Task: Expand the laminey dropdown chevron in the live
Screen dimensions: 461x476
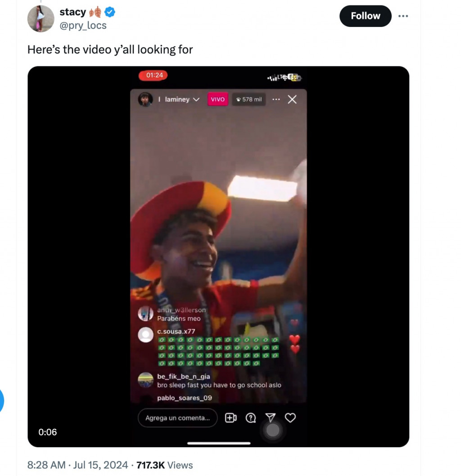Action: (196, 99)
